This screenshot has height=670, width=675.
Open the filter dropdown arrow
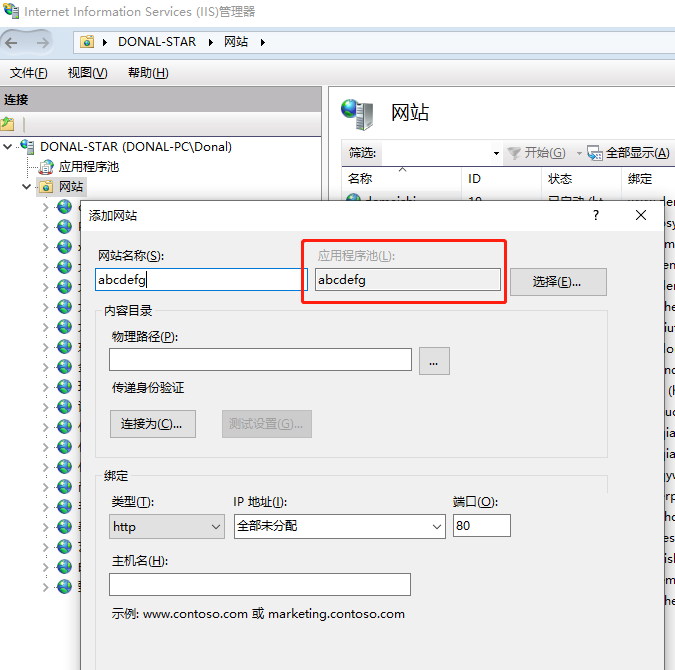[x=496, y=153]
